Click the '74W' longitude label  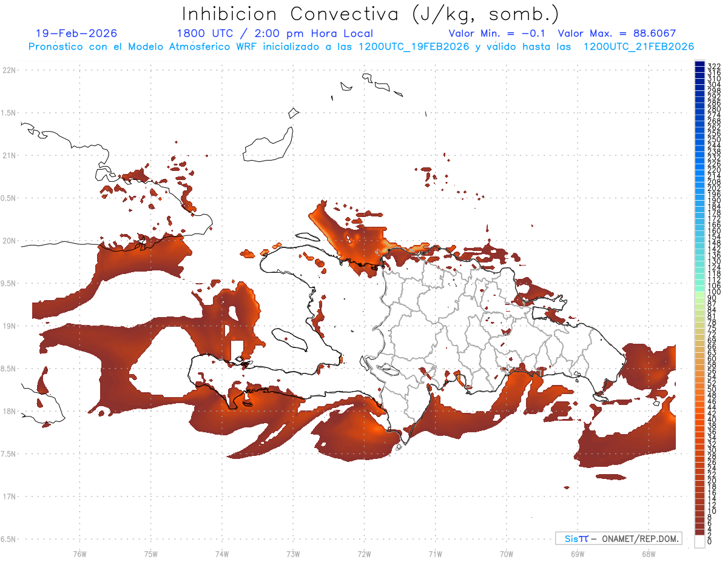tap(222, 554)
